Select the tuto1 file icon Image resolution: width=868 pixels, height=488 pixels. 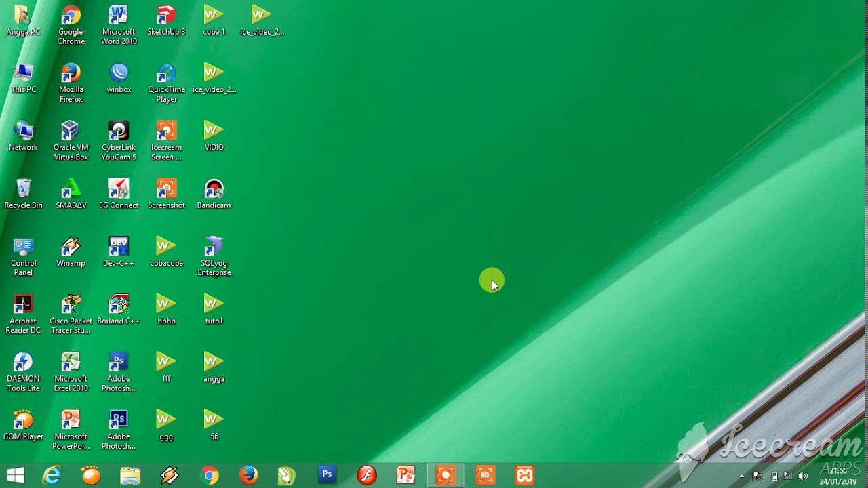214,310
